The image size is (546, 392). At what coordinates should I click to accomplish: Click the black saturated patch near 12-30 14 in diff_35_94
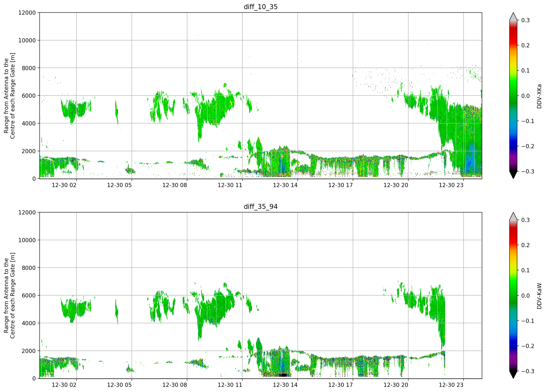(284, 375)
